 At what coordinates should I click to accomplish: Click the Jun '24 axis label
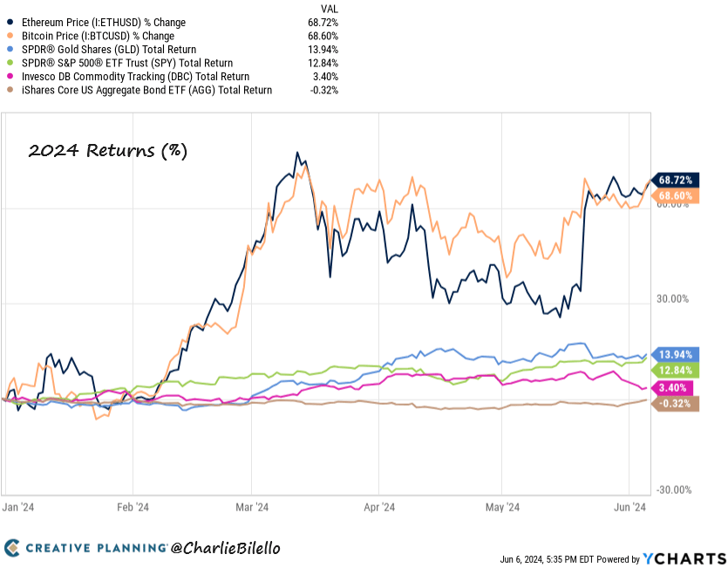pyautogui.click(x=629, y=507)
